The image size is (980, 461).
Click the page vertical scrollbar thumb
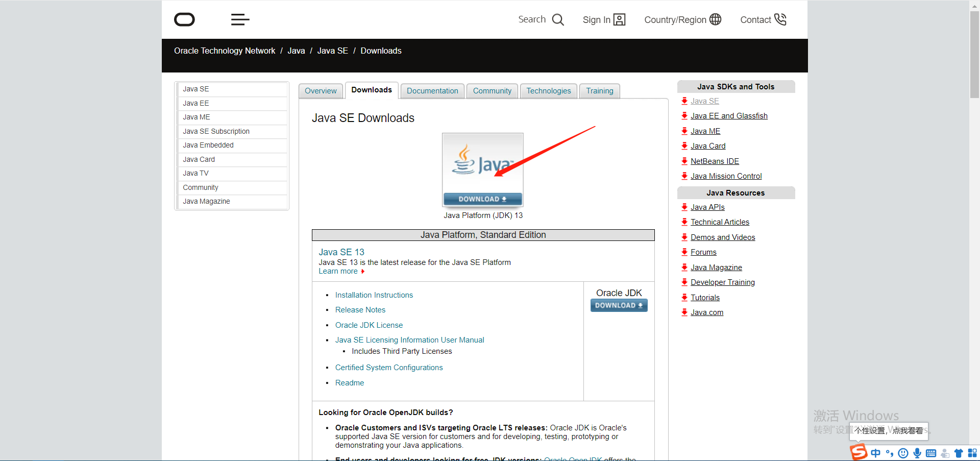974,54
